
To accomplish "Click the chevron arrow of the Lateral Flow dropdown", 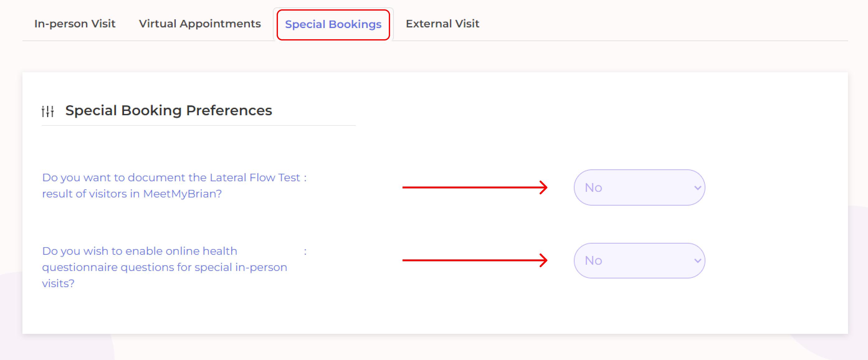I will (x=698, y=188).
